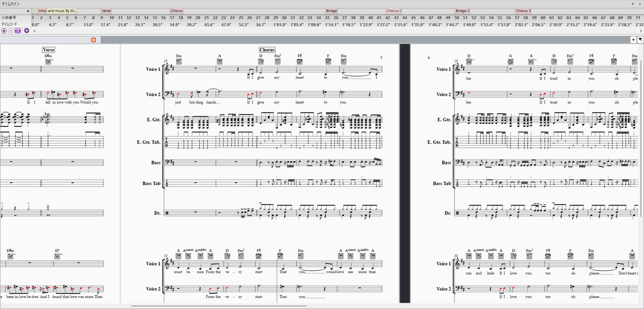Screen dimensions: 644x309
Task: Click page number 3 in score
Action: (x=380, y=58)
